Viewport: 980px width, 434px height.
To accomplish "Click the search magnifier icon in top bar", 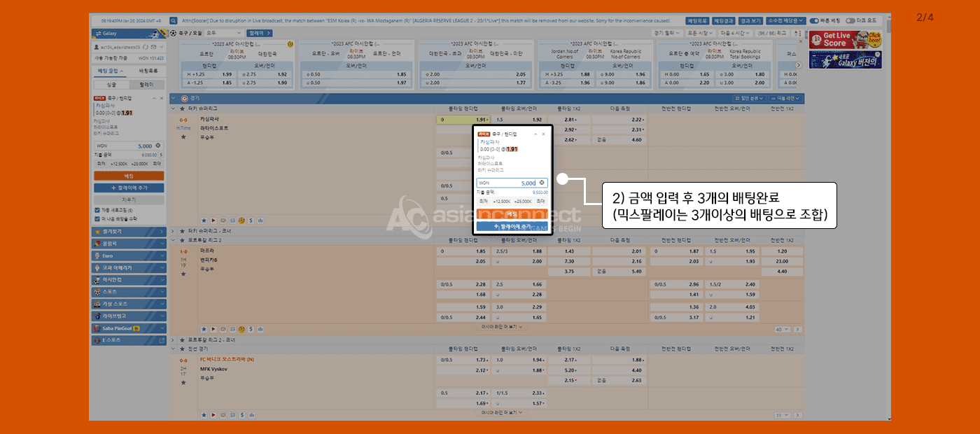I will click(173, 21).
